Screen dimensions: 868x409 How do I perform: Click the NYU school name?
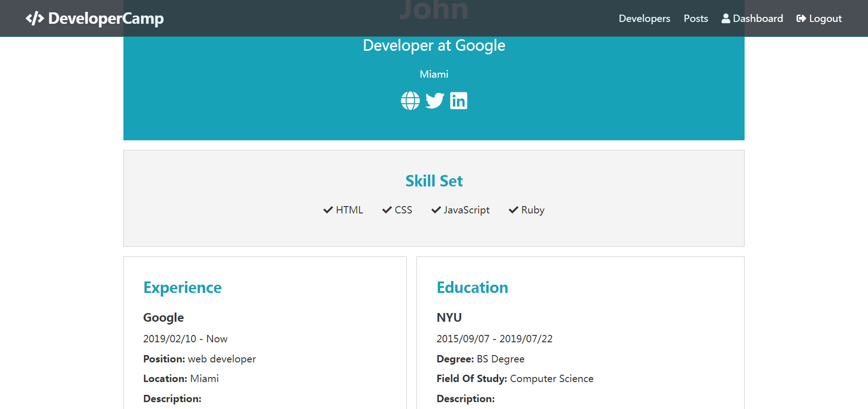click(x=449, y=318)
